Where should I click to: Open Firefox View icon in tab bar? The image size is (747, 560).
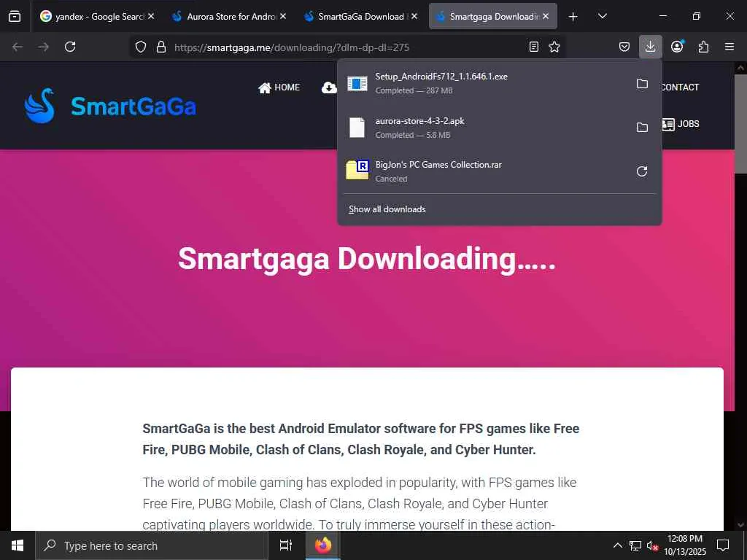point(15,16)
